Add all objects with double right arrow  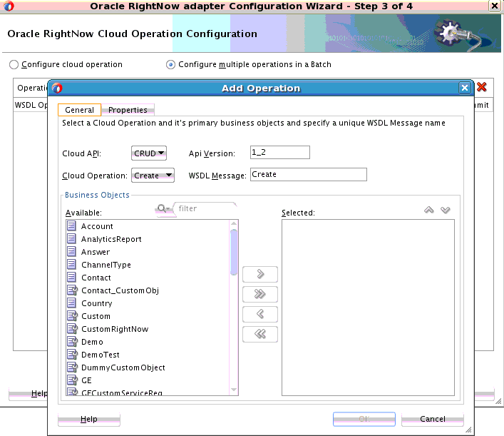260,294
